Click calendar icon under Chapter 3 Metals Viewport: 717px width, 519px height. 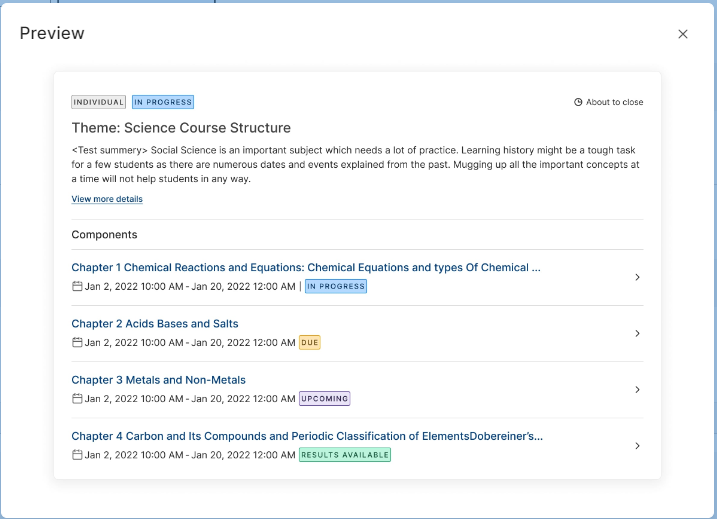(x=77, y=399)
